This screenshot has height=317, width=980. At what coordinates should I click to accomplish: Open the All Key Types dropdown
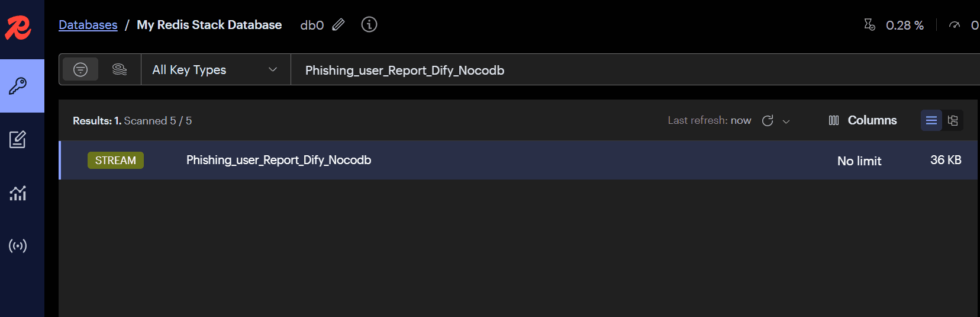215,70
